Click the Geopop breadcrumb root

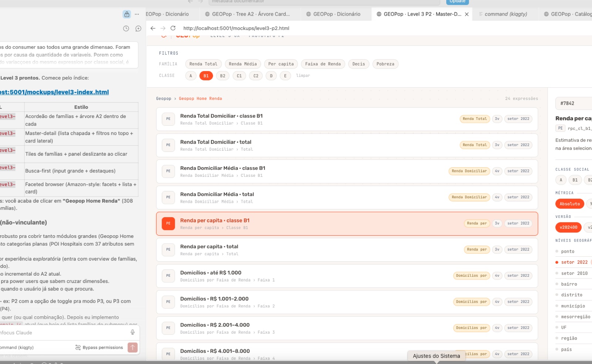click(164, 99)
